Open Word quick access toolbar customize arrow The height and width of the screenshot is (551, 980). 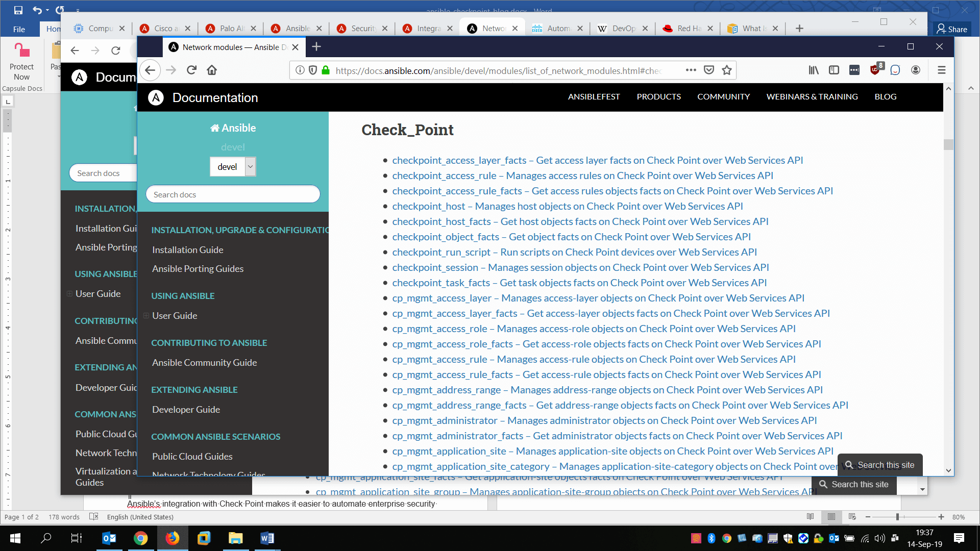click(x=78, y=10)
